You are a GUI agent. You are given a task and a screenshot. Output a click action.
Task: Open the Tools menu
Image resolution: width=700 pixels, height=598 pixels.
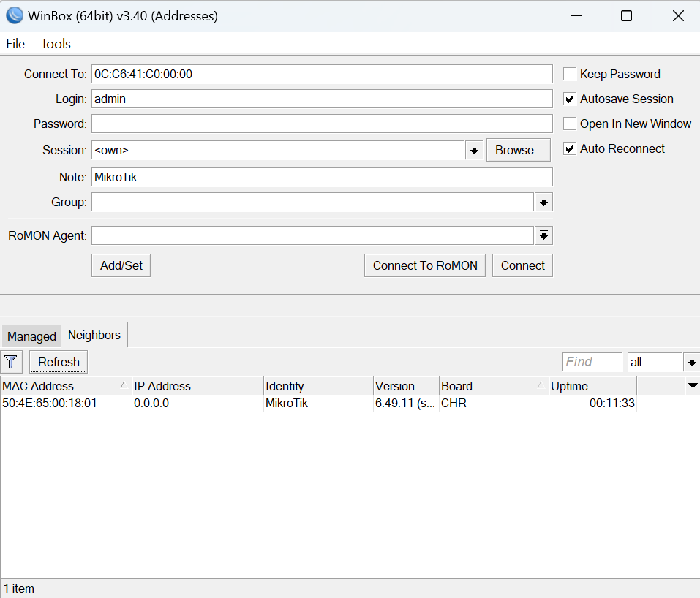point(56,44)
